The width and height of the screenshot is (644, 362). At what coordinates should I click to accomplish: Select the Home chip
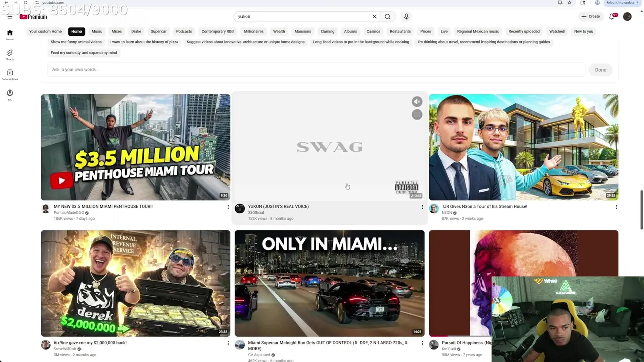pyautogui.click(x=76, y=31)
